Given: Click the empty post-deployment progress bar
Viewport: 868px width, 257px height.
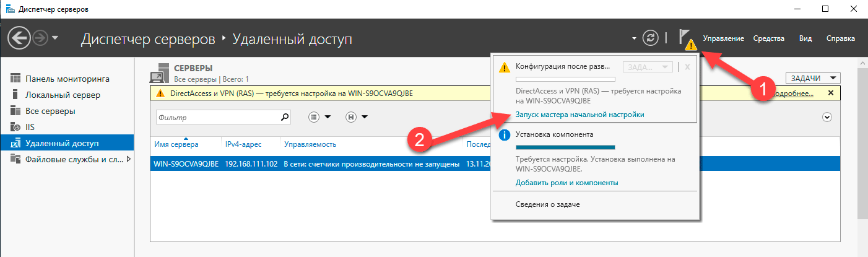Looking at the screenshot, I should click(x=565, y=79).
